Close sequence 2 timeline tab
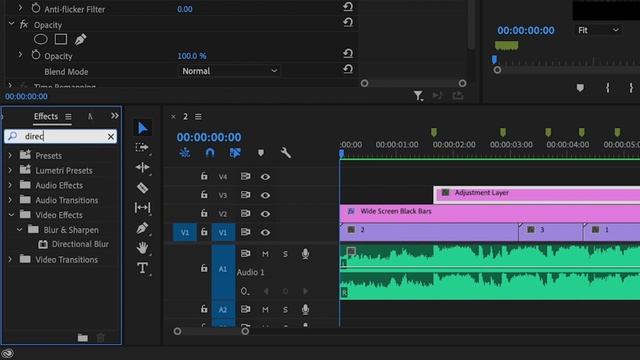Viewport: 640px width, 360px height. 173,117
